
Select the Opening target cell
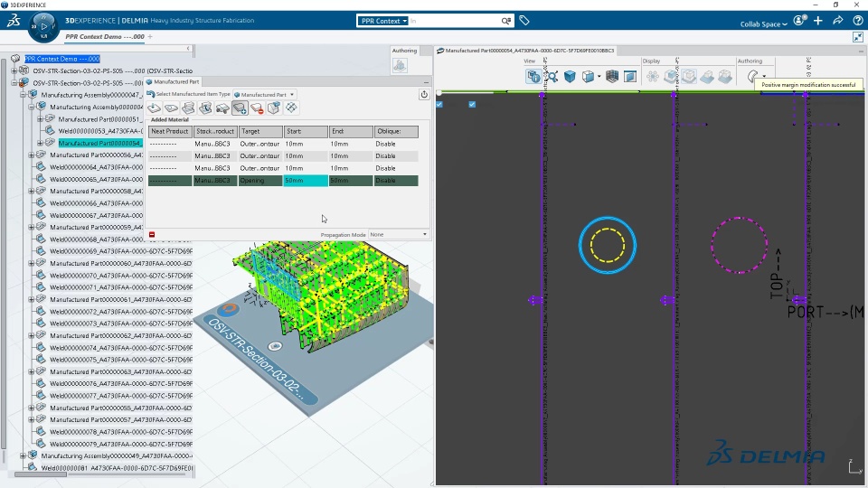click(260, 181)
